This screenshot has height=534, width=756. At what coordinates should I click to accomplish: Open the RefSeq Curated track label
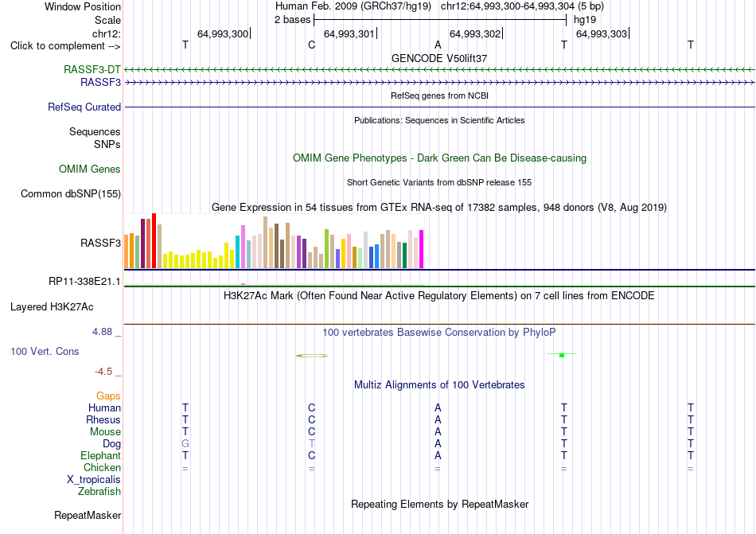(84, 107)
